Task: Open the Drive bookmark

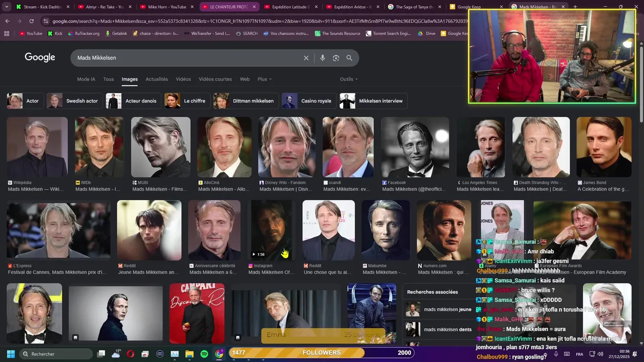Action: (x=427, y=34)
